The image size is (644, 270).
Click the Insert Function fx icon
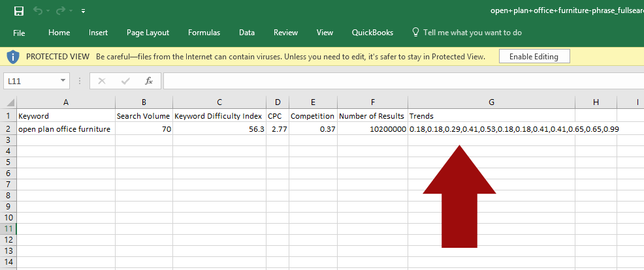[149, 81]
